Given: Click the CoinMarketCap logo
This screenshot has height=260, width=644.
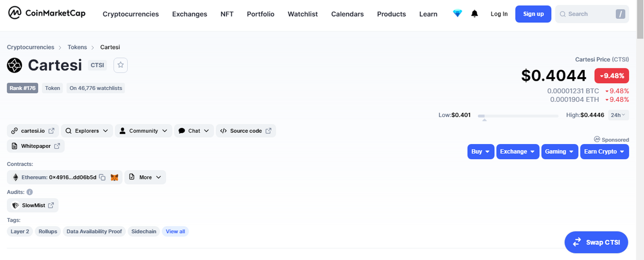Looking at the screenshot, I should tap(47, 14).
